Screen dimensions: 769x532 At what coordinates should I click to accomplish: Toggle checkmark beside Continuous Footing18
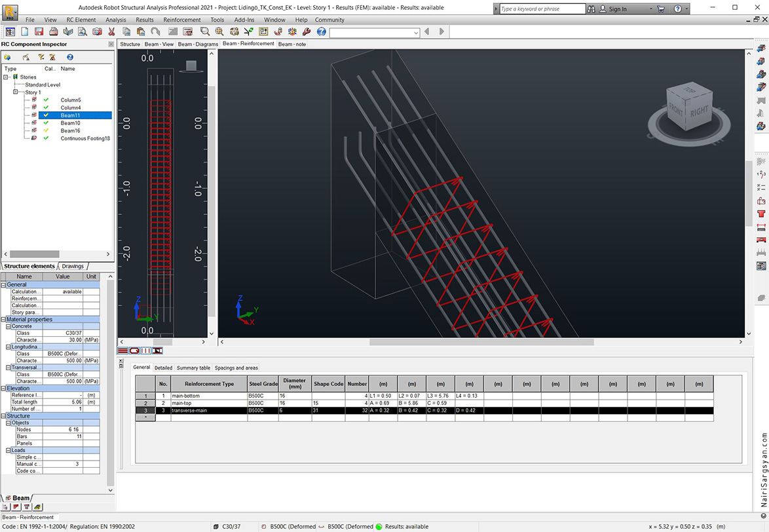(46, 138)
